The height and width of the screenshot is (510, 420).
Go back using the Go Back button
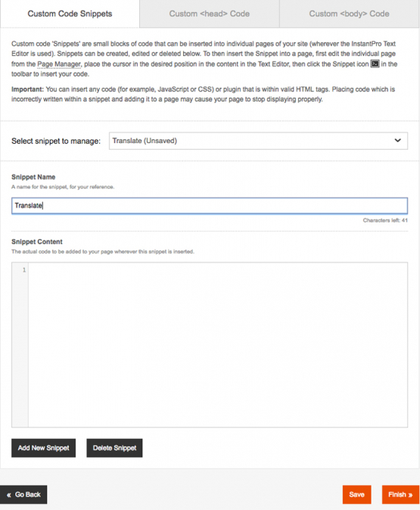pyautogui.click(x=23, y=494)
